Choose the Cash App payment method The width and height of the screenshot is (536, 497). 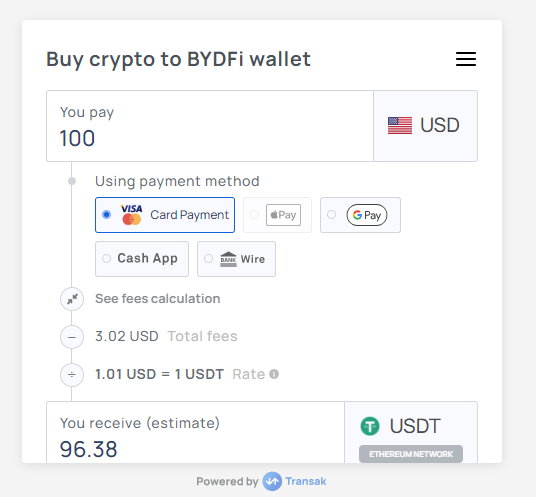tap(142, 259)
